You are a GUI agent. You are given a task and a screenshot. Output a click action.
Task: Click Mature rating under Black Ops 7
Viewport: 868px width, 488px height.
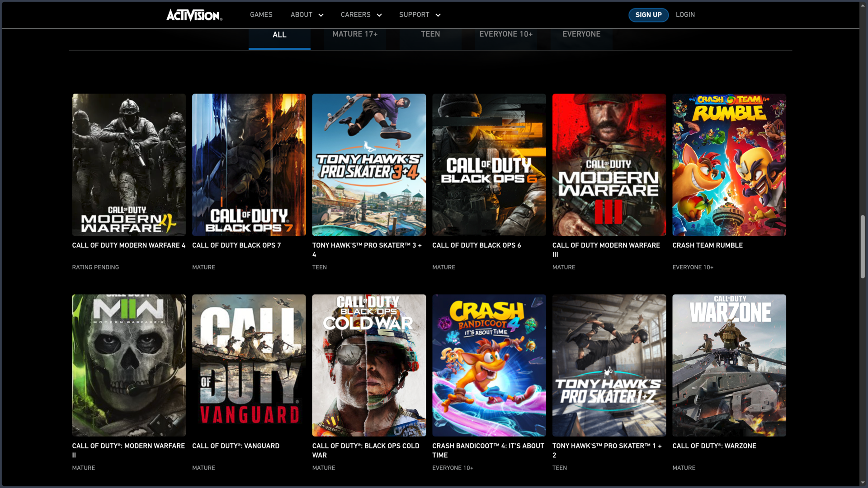pyautogui.click(x=204, y=267)
